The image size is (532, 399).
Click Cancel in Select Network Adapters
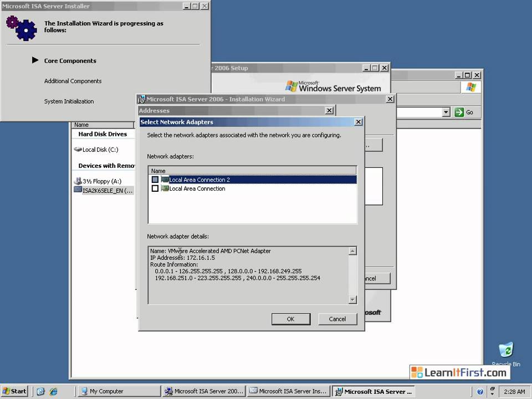click(x=337, y=319)
